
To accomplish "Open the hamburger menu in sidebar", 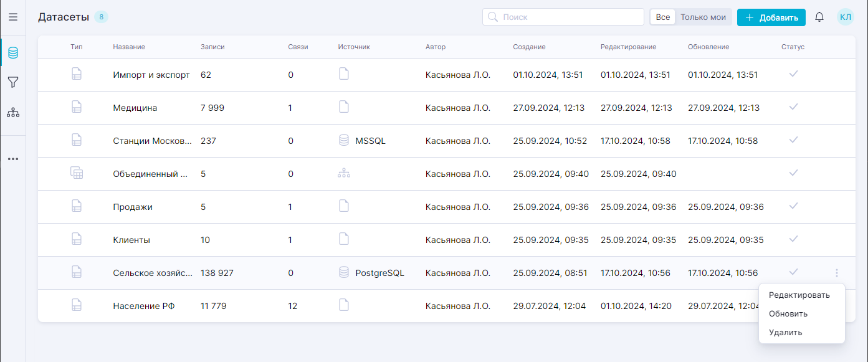I will click(12, 17).
